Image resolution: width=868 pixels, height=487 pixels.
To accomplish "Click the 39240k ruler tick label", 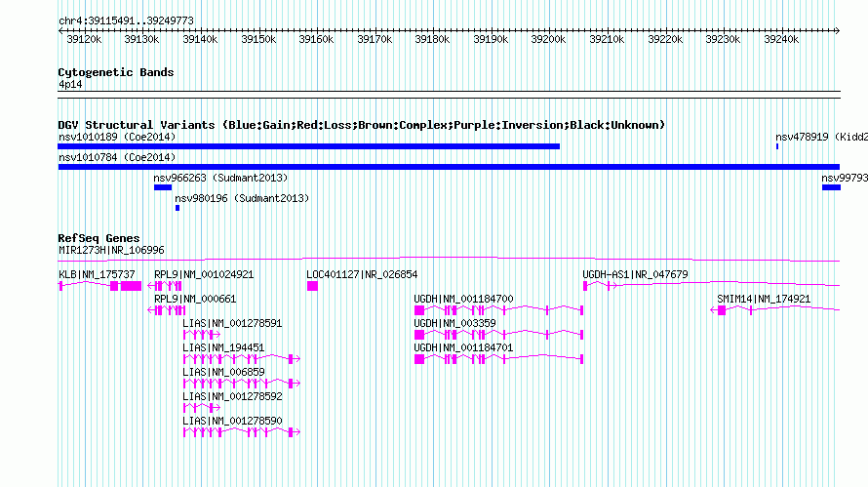I will (x=781, y=39).
